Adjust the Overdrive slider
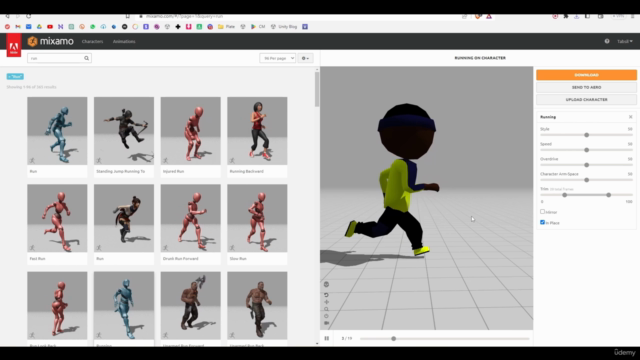Screen dimensions: 640x360 (587, 165)
